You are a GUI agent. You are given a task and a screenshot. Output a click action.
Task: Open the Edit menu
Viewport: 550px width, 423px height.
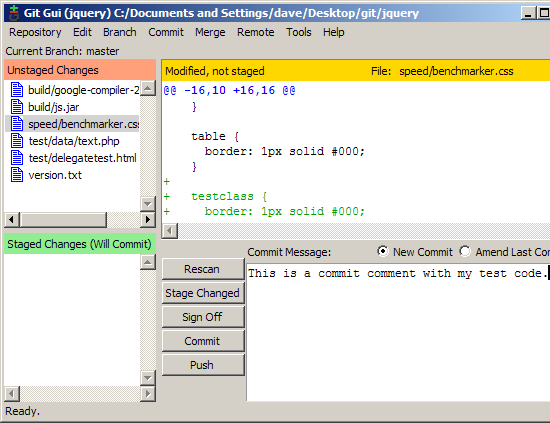point(82,32)
